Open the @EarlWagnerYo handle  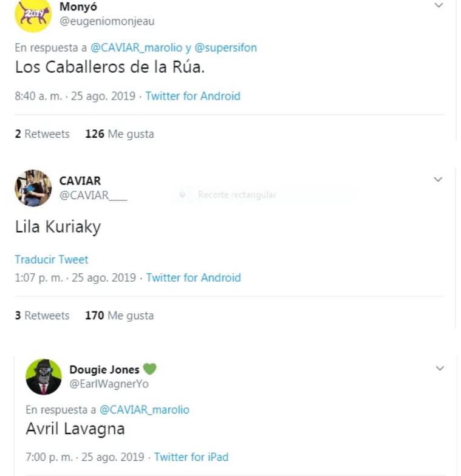click(109, 384)
